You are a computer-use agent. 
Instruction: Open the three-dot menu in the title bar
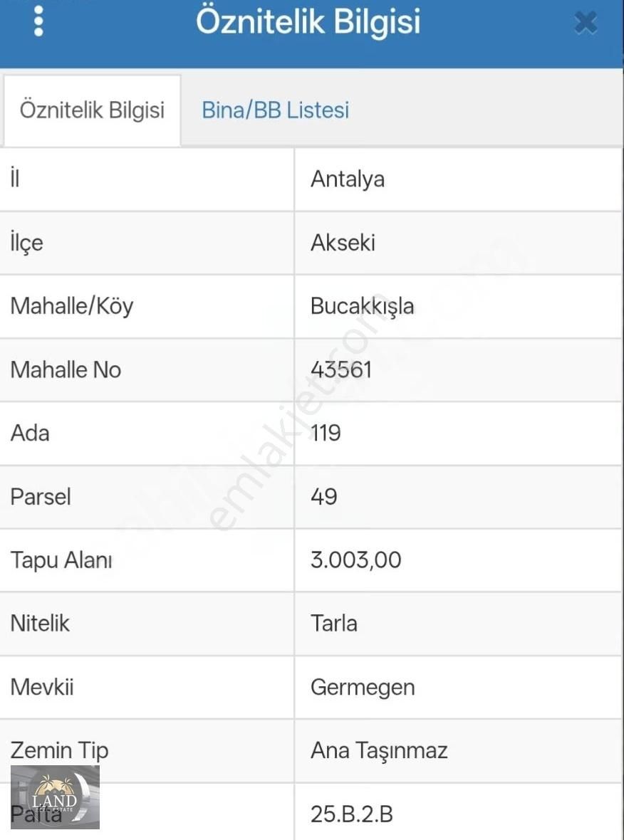point(38,21)
